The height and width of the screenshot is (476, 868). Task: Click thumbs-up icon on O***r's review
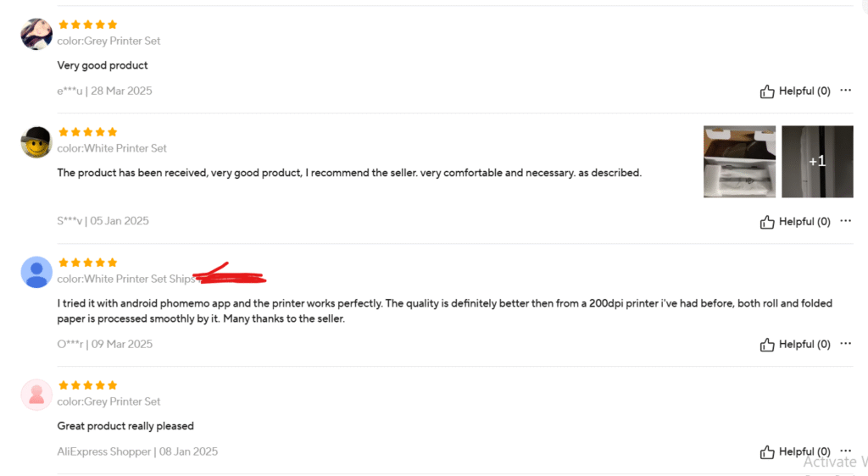point(767,345)
